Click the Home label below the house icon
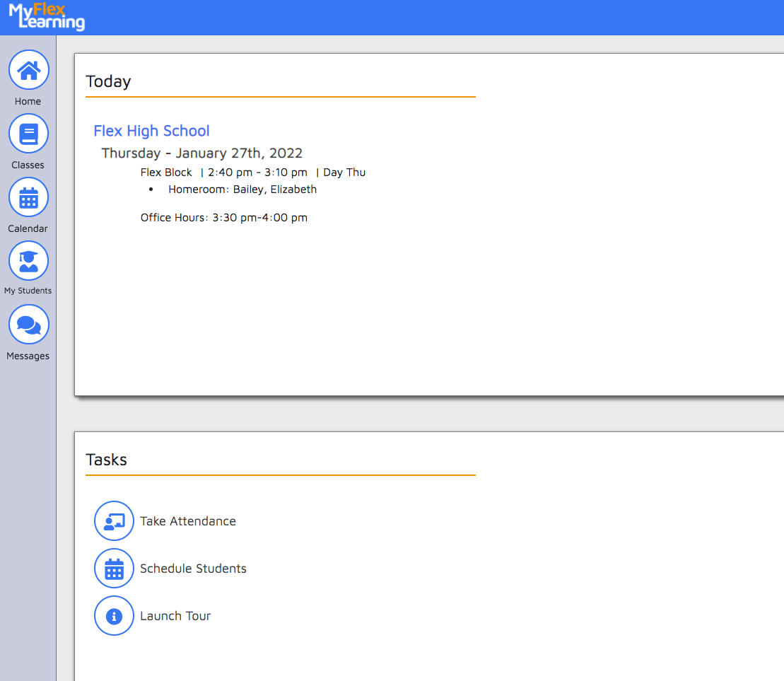 click(x=28, y=101)
